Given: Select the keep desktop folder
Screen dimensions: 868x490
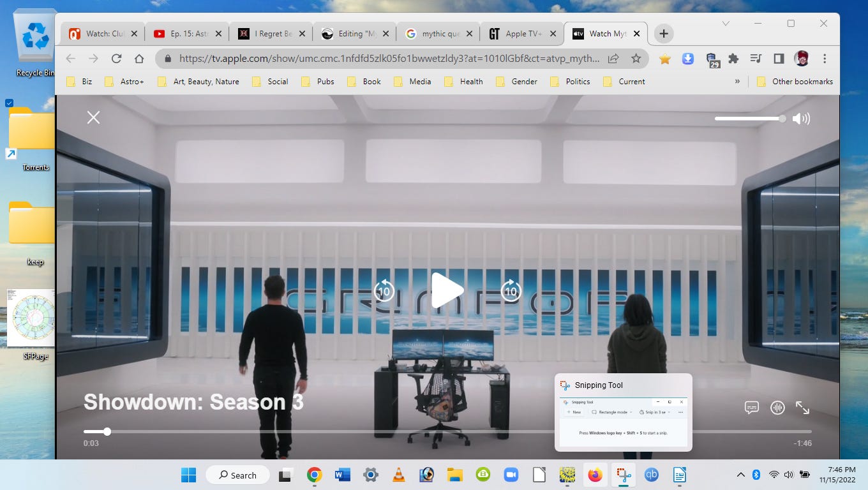Looking at the screenshot, I should point(32,234).
